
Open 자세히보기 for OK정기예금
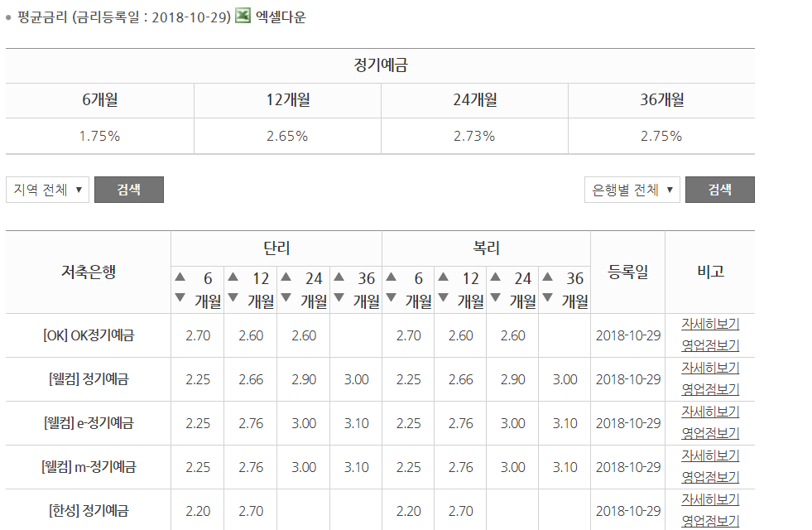point(710,325)
